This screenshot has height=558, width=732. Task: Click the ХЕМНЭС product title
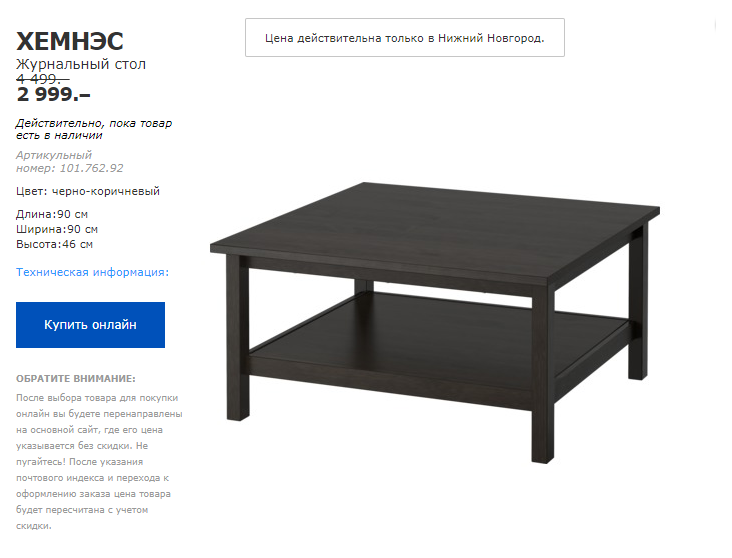pos(70,41)
